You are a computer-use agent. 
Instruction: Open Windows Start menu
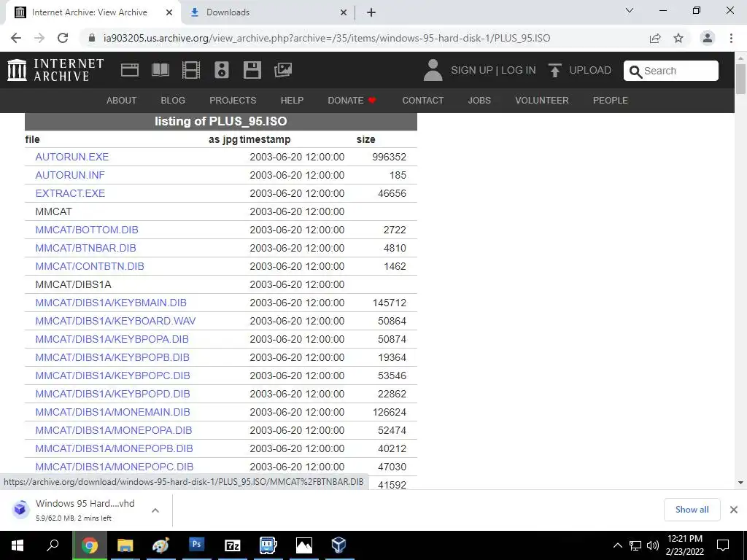coord(18,545)
